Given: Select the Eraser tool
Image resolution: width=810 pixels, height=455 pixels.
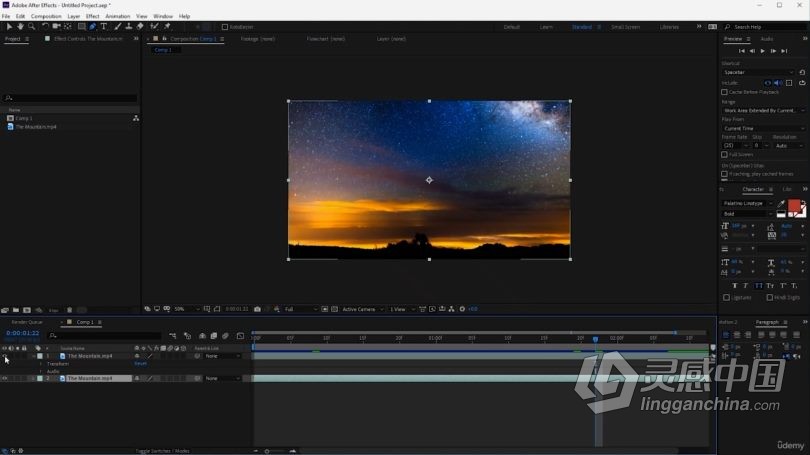Looking at the screenshot, I should (140, 26).
